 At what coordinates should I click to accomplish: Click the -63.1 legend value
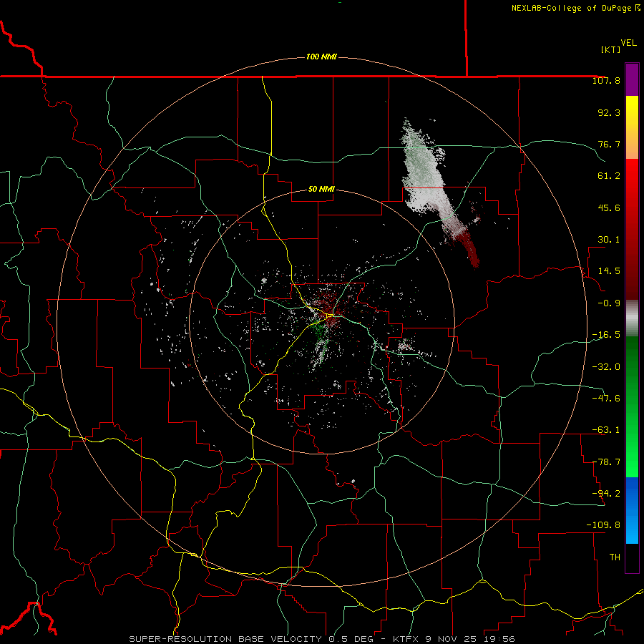pyautogui.click(x=606, y=430)
